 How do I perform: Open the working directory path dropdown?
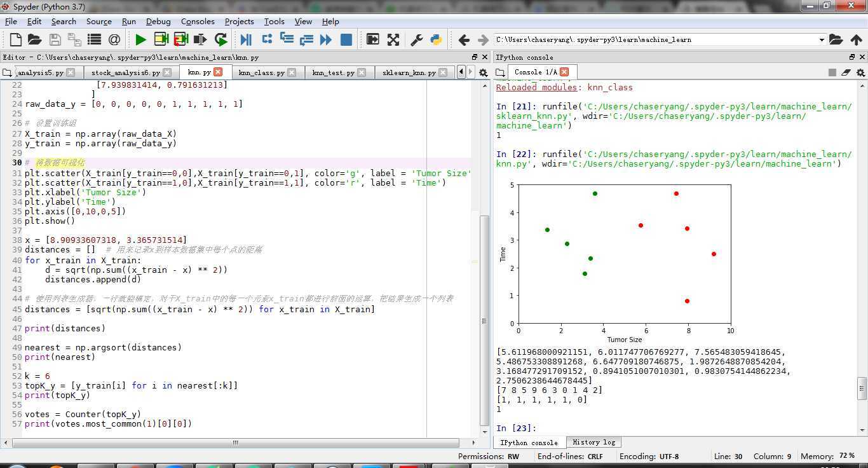(x=822, y=39)
